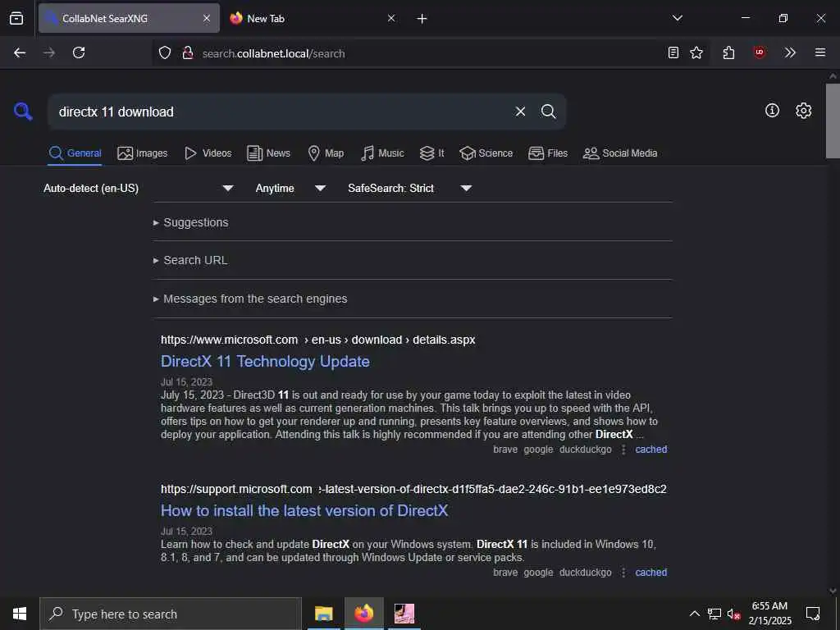Click the Windows taskbar search box
Screen dimensions: 840x630
171,614
